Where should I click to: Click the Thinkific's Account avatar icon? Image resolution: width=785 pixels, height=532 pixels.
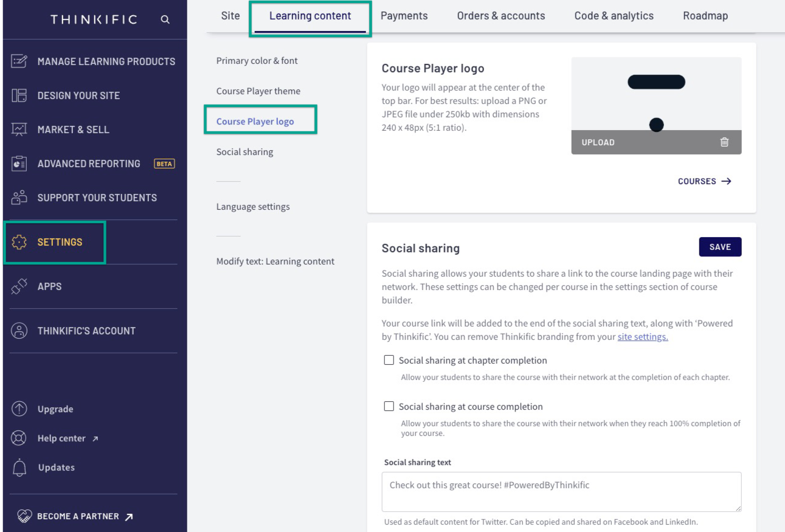tap(19, 331)
